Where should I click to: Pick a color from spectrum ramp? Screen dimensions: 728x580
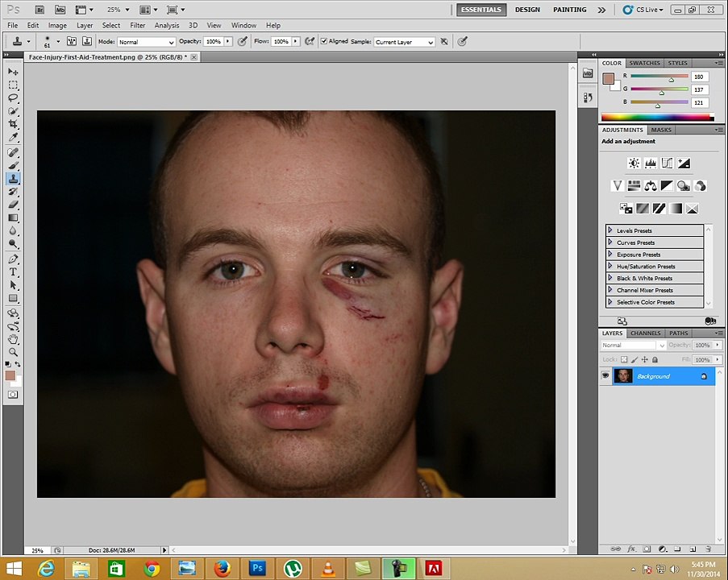click(x=657, y=117)
